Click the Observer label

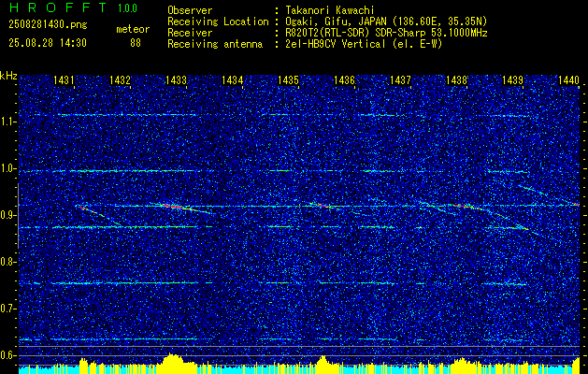[x=190, y=11]
